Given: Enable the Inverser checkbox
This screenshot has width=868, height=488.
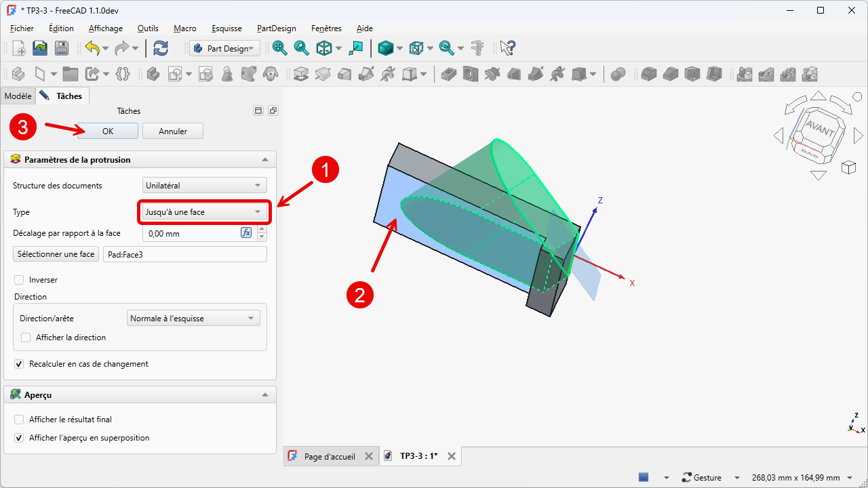Looking at the screenshot, I should pos(19,280).
